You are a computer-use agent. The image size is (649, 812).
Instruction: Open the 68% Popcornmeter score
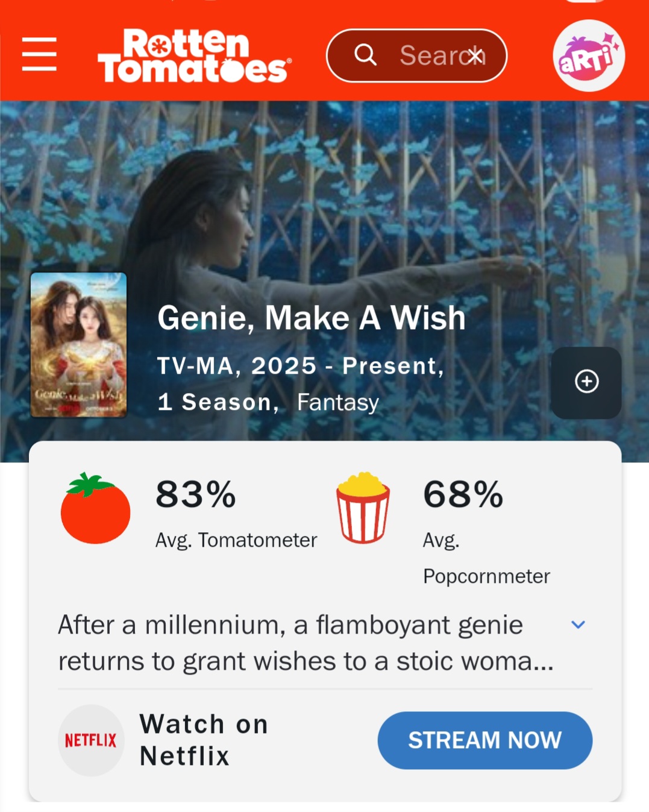[x=463, y=495]
